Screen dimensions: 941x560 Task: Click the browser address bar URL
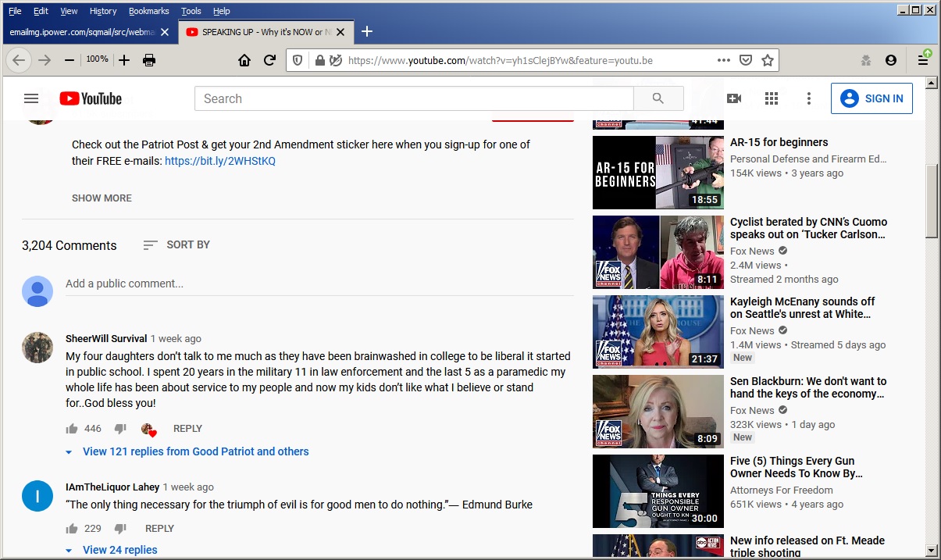click(x=500, y=60)
